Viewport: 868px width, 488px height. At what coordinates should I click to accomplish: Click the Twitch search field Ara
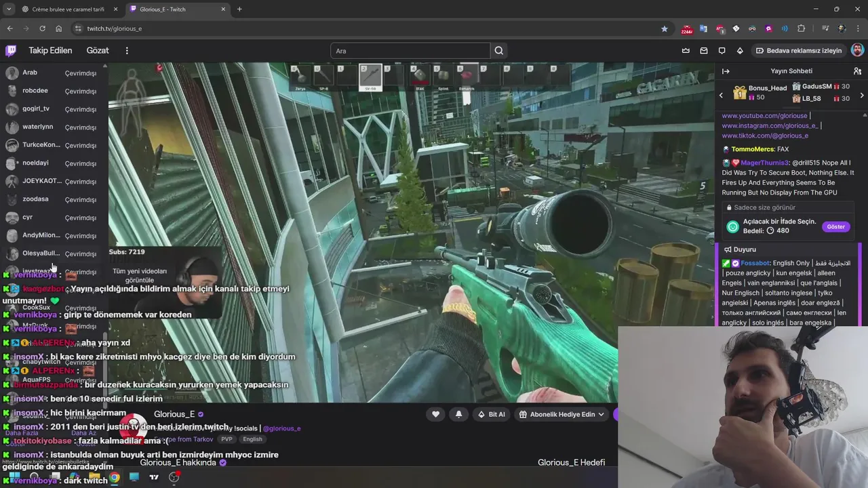410,51
